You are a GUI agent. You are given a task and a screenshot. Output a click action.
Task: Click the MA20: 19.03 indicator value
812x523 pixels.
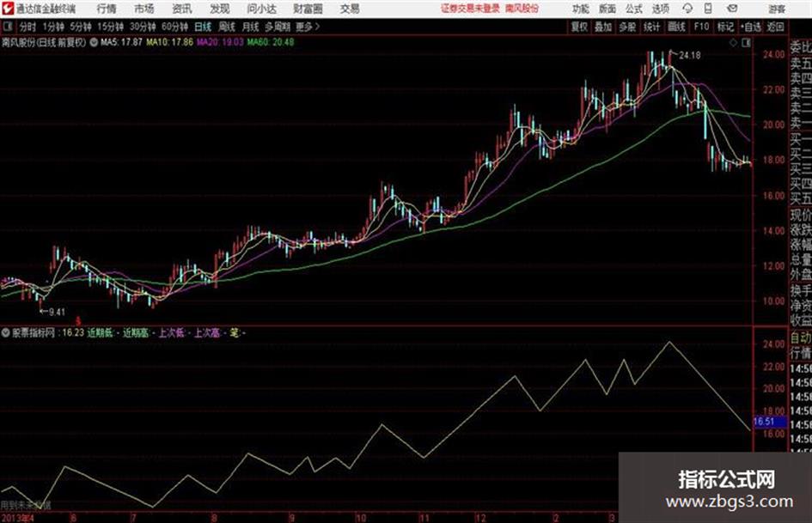tap(220, 42)
